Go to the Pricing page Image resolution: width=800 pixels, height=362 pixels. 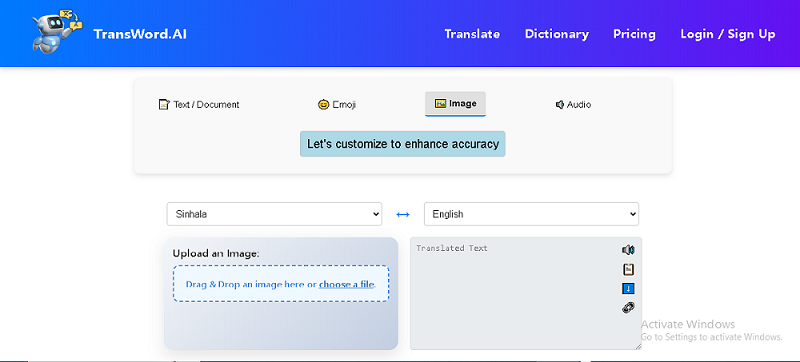634,34
